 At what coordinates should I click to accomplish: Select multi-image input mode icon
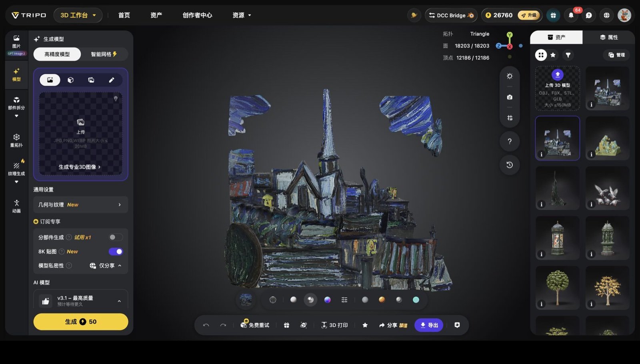tap(91, 80)
